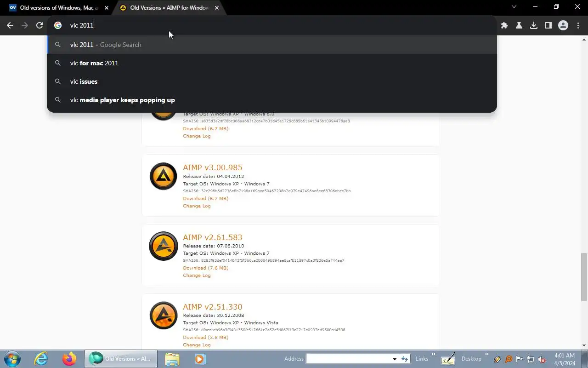Open Change Log for AIMP v3.00.985
Screen dimensions: 588x368
pos(197,206)
